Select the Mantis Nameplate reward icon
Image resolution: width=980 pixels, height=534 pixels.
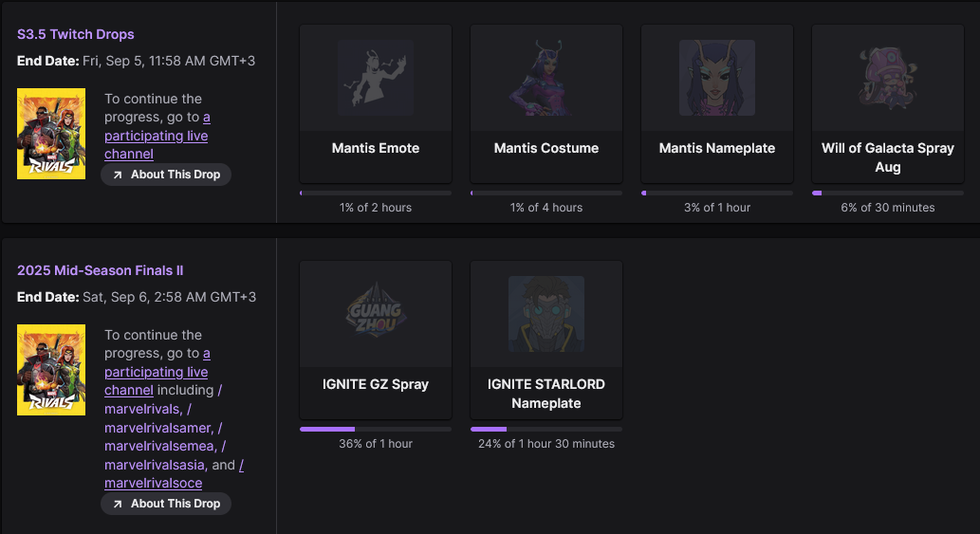pyautogui.click(x=717, y=78)
